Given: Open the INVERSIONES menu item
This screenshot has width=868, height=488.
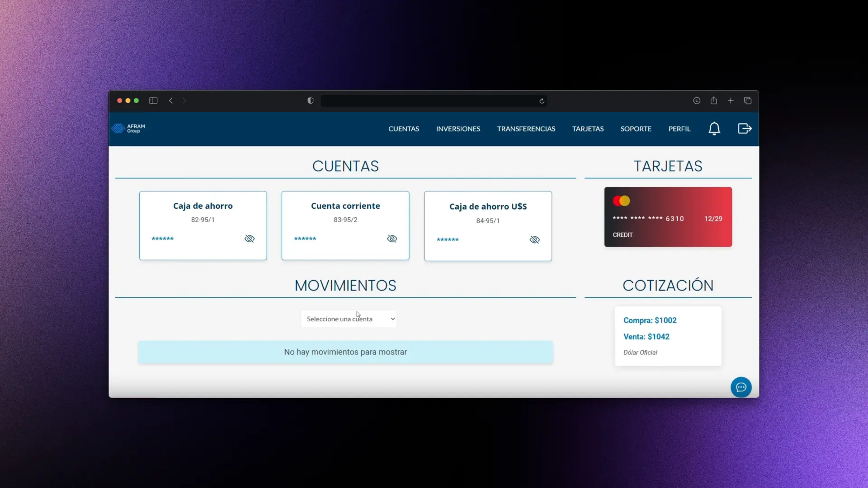Looking at the screenshot, I should coord(458,128).
